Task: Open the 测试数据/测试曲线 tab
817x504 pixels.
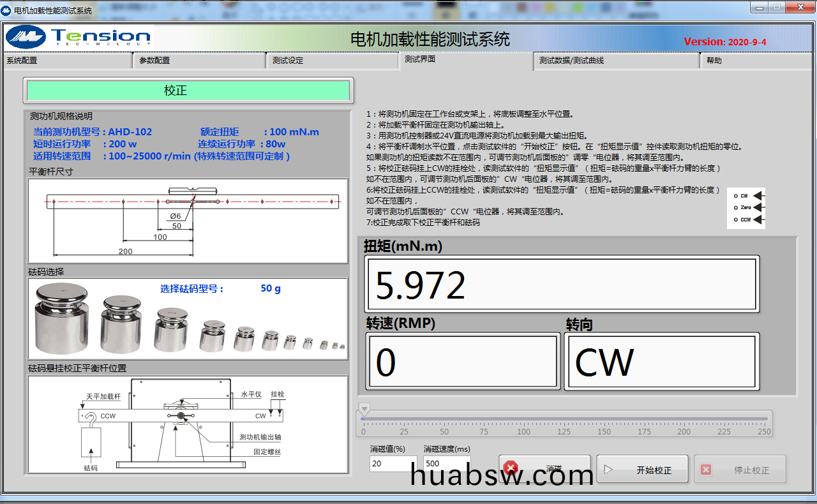Action: coord(616,61)
